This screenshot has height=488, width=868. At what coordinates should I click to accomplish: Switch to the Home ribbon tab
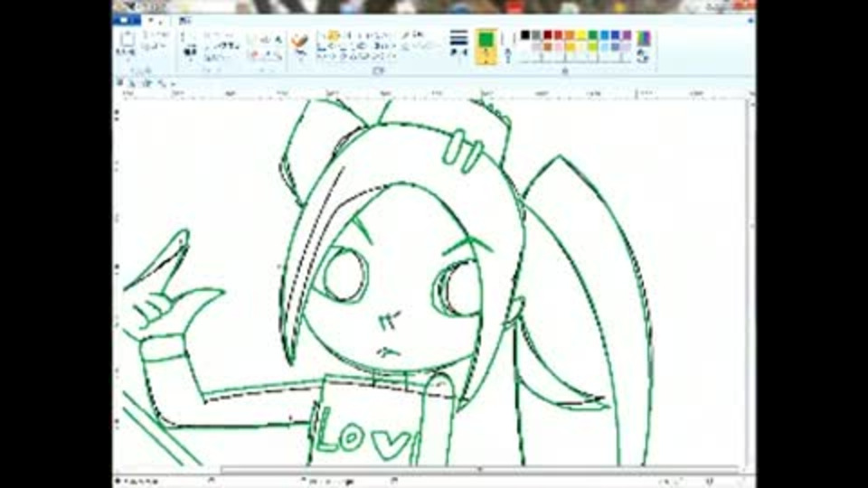click(155, 21)
